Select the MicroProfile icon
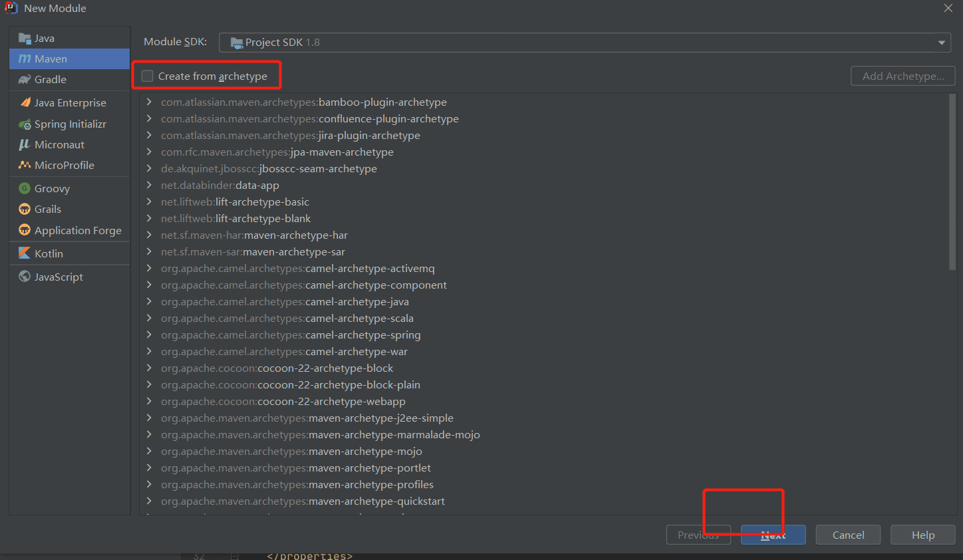This screenshot has height=560, width=963. [x=25, y=166]
